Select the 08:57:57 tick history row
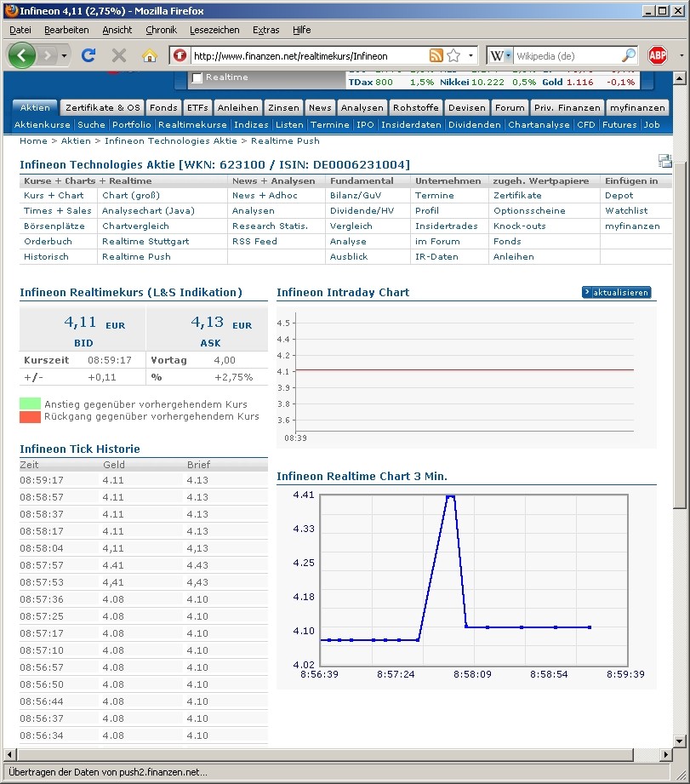Viewport: 690px width, 784px height. 144,565
